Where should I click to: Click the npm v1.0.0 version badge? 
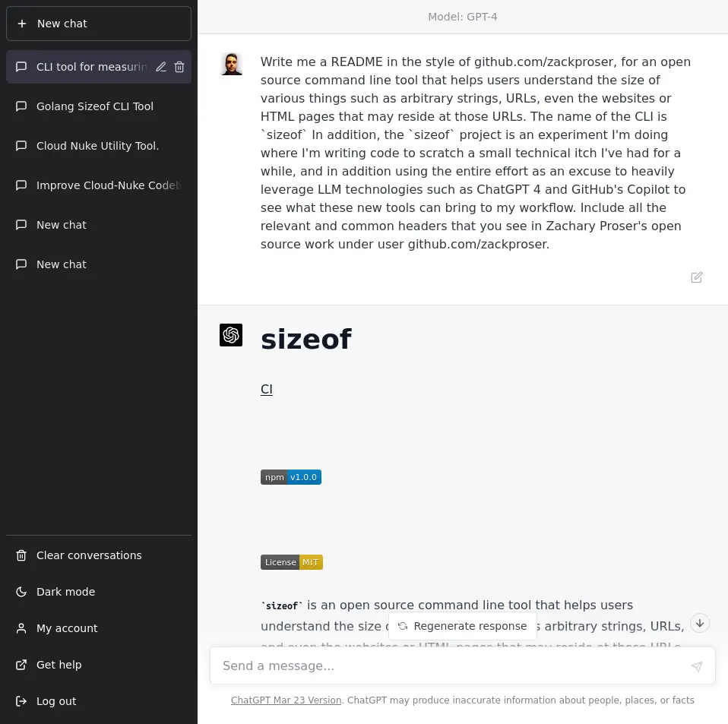click(291, 477)
